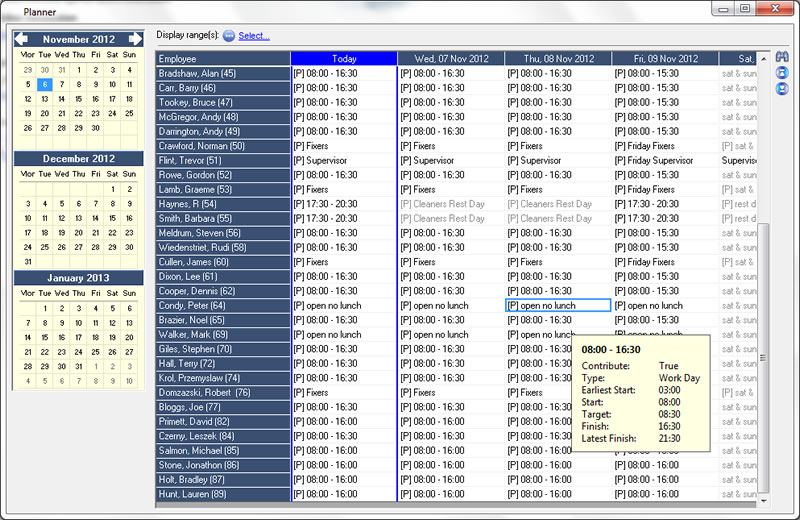Click the bottom blue round icon on right edge
This screenshot has width=800, height=520.
click(x=782, y=89)
